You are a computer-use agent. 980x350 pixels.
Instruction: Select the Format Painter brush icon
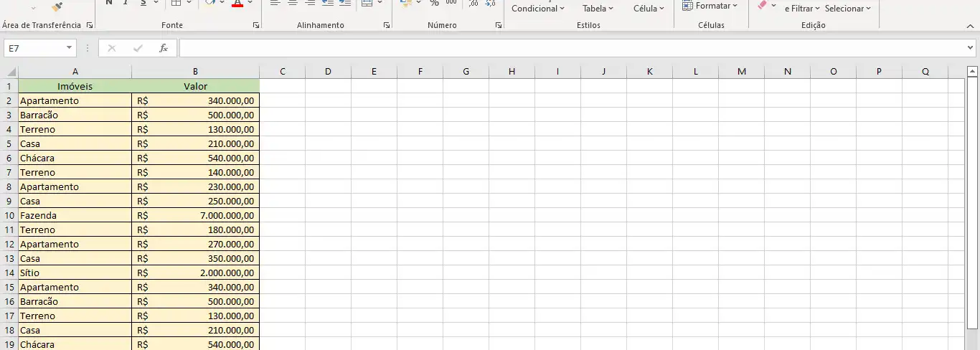coord(58,6)
